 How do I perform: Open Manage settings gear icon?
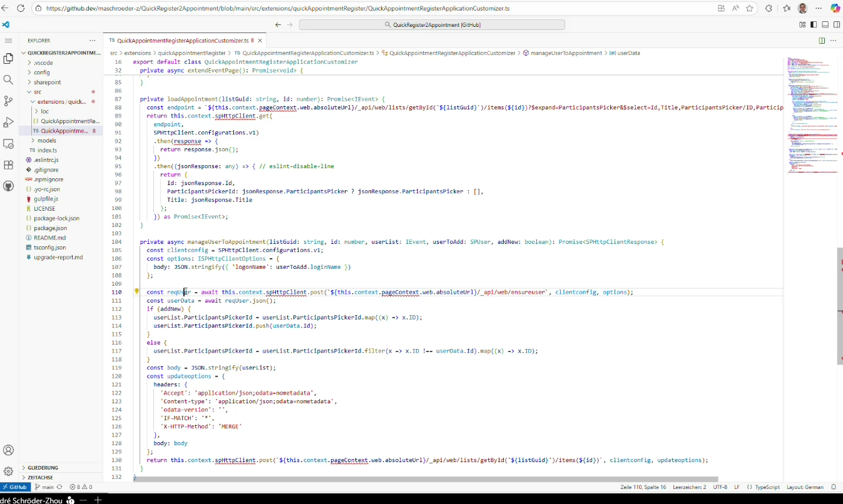[8, 471]
